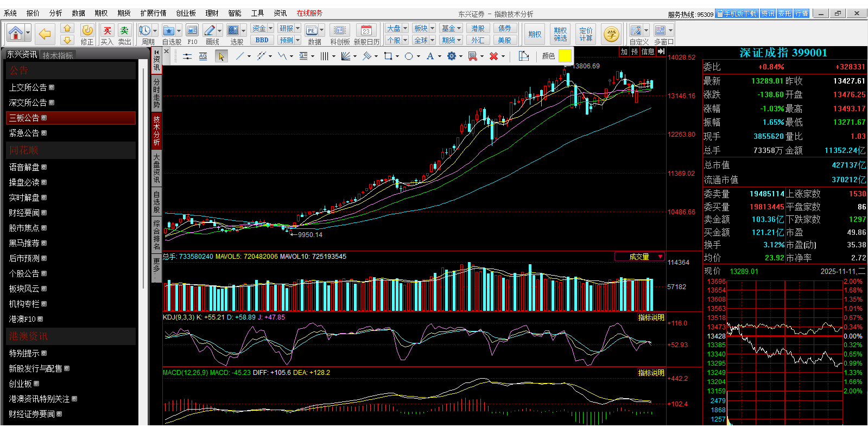Open the 深交所公告 link
The image size is (868, 434).
coord(28,103)
